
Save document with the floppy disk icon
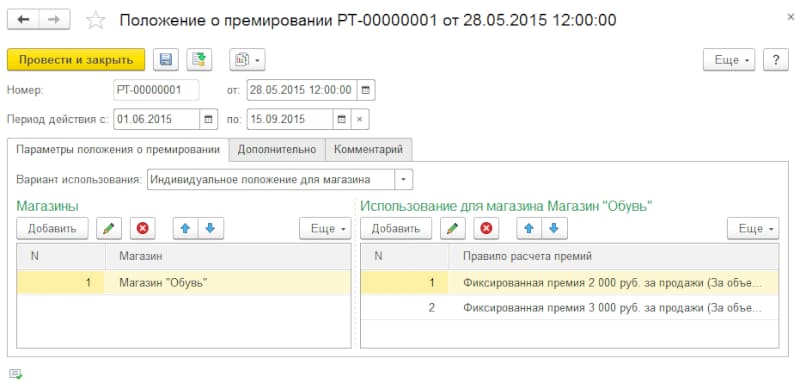(166, 60)
